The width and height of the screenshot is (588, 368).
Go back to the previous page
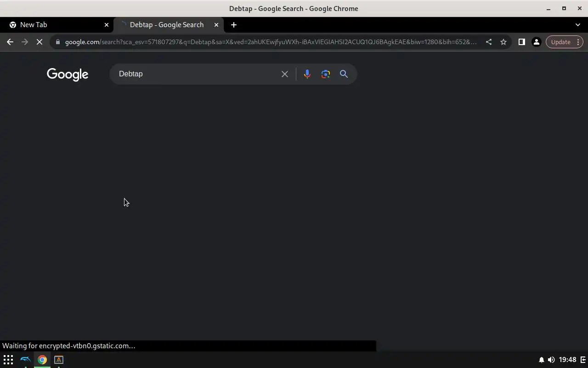(10, 42)
